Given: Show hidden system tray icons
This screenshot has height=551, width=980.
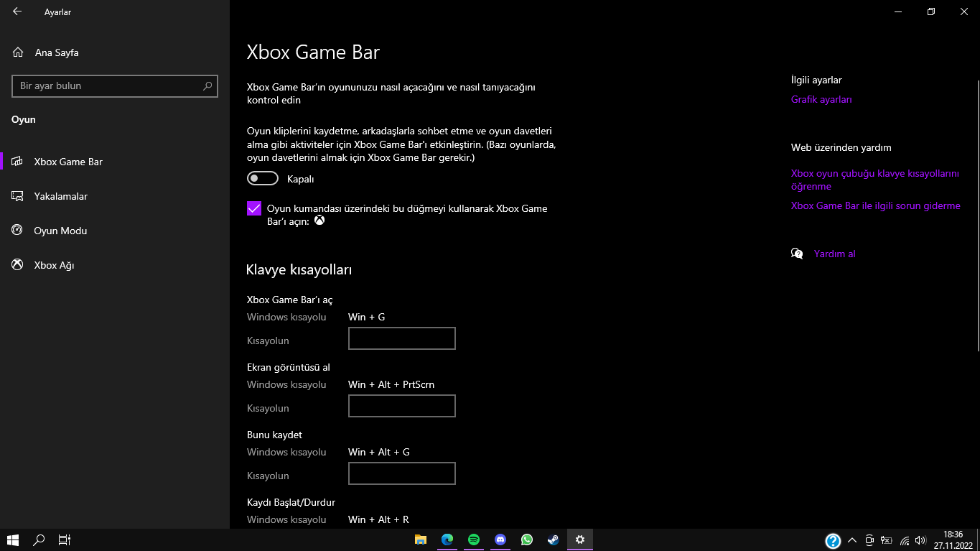Looking at the screenshot, I should pos(852,540).
